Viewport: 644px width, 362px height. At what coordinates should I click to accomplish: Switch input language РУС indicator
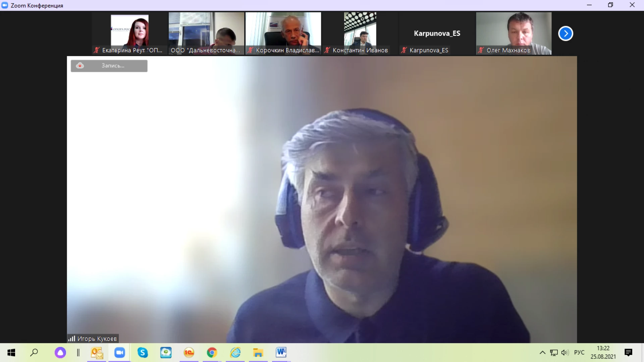click(579, 353)
